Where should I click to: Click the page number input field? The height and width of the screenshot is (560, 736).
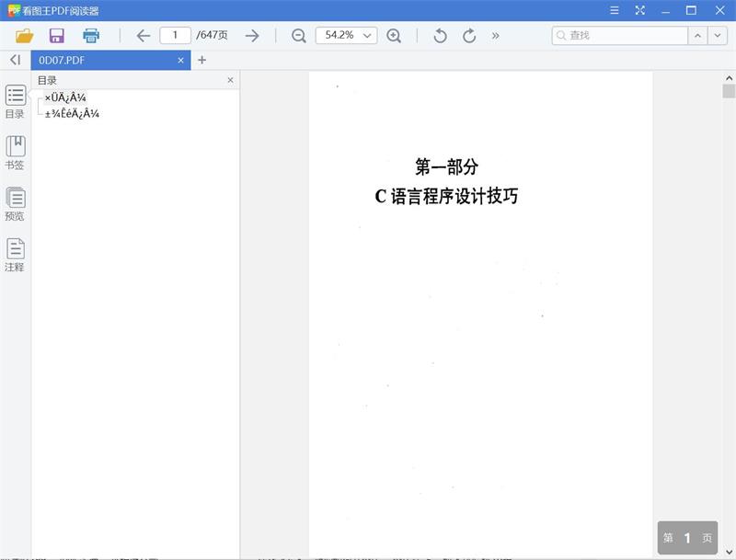pyautogui.click(x=175, y=35)
